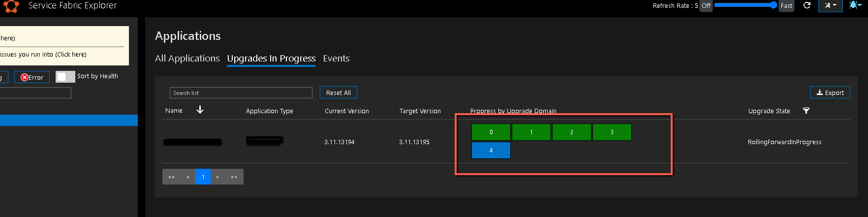868x217 pixels.
Task: Click the redacted application name link
Action: click(192, 142)
